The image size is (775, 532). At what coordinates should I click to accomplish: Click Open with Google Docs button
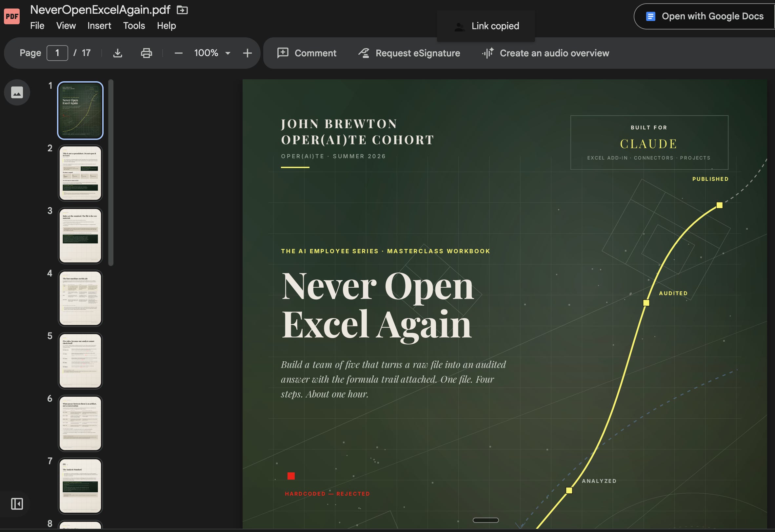[704, 16]
